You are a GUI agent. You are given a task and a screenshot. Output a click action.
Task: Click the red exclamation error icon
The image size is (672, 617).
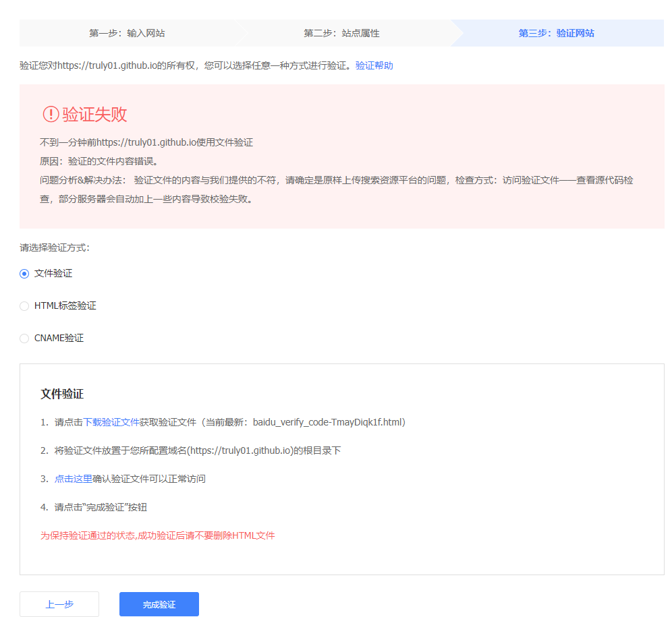point(51,114)
